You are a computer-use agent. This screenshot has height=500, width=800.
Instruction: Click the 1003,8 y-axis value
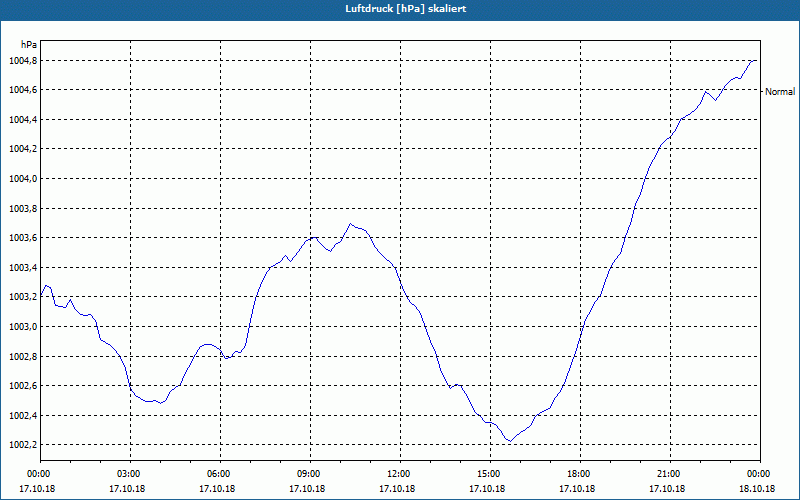23,209
